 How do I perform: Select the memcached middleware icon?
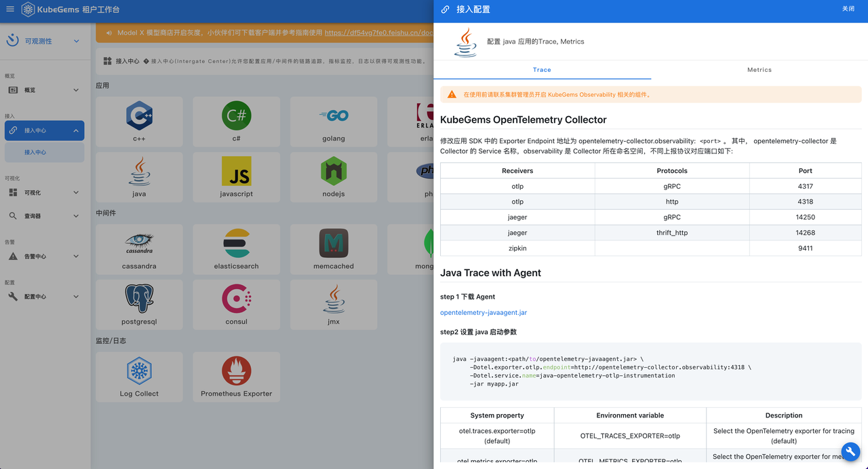click(x=334, y=243)
